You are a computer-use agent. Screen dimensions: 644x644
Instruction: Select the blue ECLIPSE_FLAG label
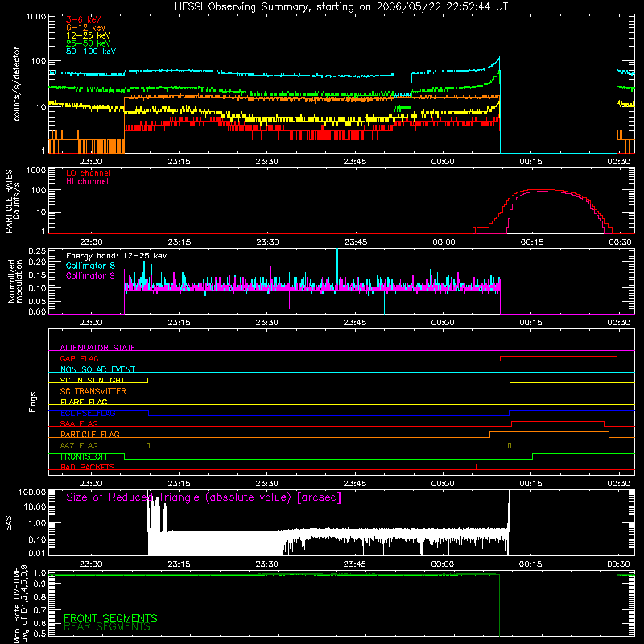click(88, 413)
